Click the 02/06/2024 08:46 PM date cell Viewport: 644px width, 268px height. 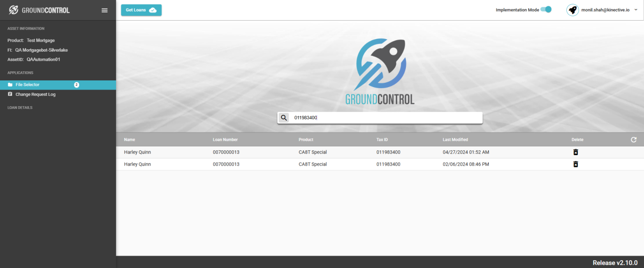tap(466, 164)
